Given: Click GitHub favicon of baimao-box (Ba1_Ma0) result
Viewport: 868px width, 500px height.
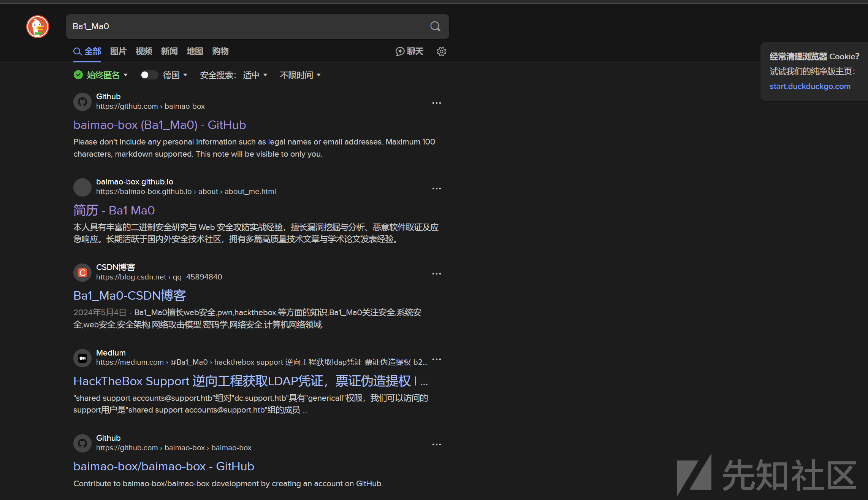Looking at the screenshot, I should [x=82, y=102].
